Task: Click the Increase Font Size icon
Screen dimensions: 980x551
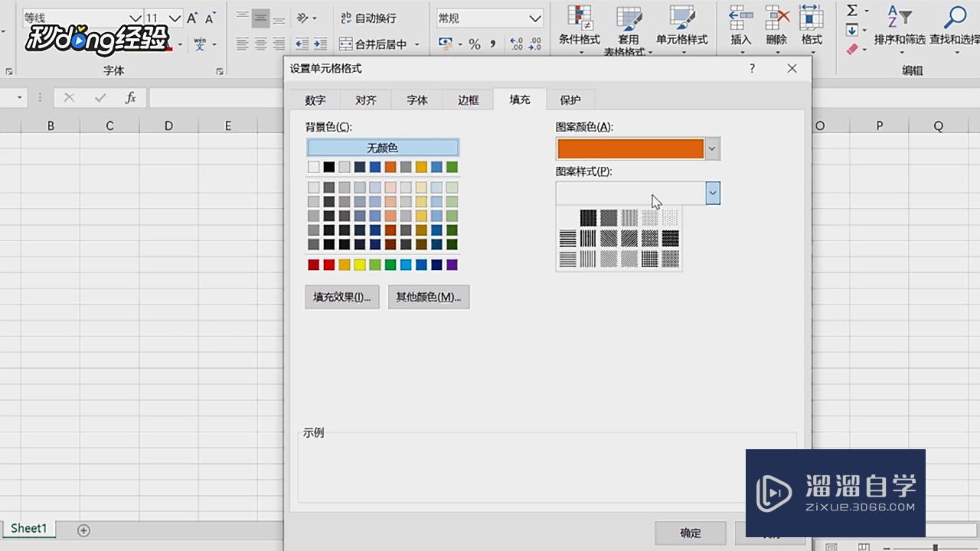Action: (192, 18)
